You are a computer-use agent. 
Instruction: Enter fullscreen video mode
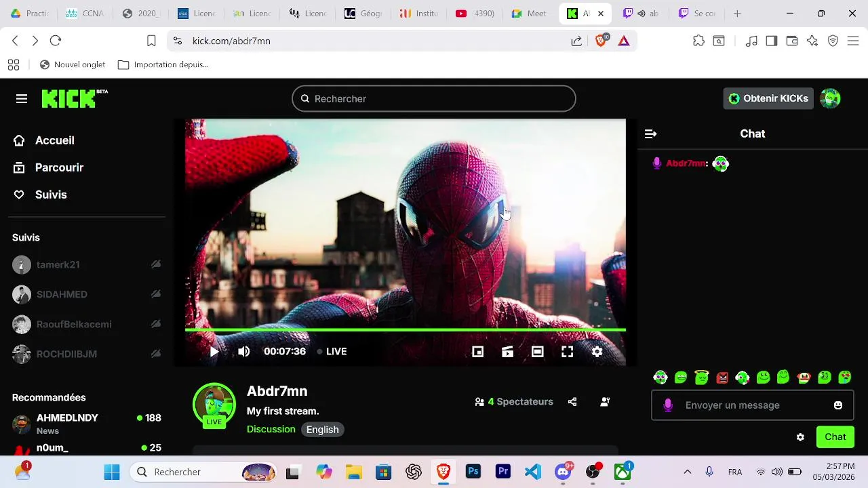[568, 351]
